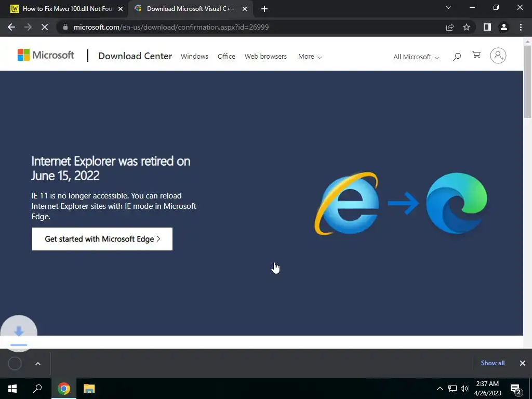Open the Web browsers menu item
The height and width of the screenshot is (399, 532).
click(265, 56)
